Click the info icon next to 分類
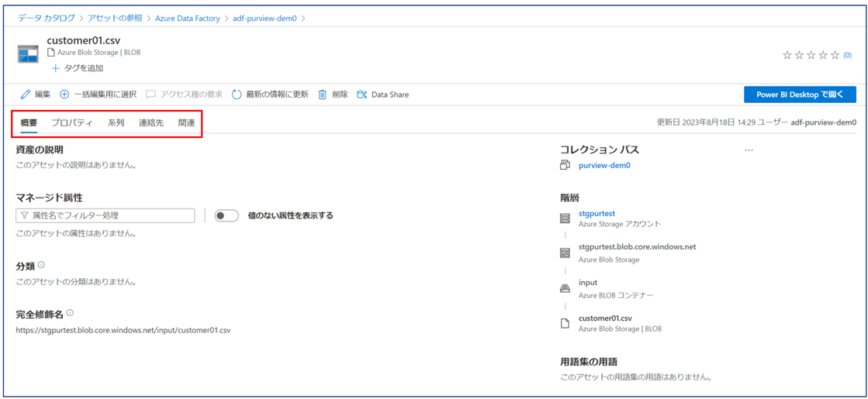The width and height of the screenshot is (868, 399). 42,265
